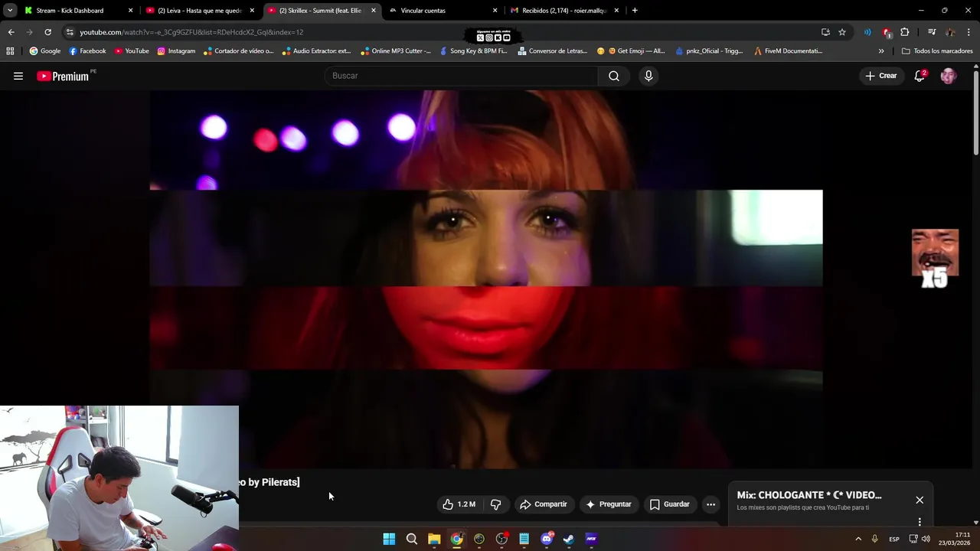Open the Facebook bookmark
The width and height of the screenshot is (980, 551).
point(87,51)
